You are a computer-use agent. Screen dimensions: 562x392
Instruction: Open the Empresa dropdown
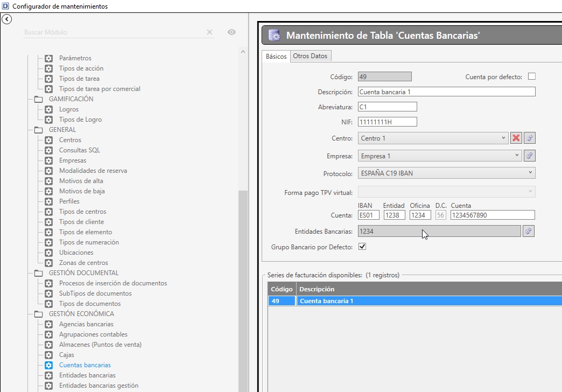pos(440,156)
